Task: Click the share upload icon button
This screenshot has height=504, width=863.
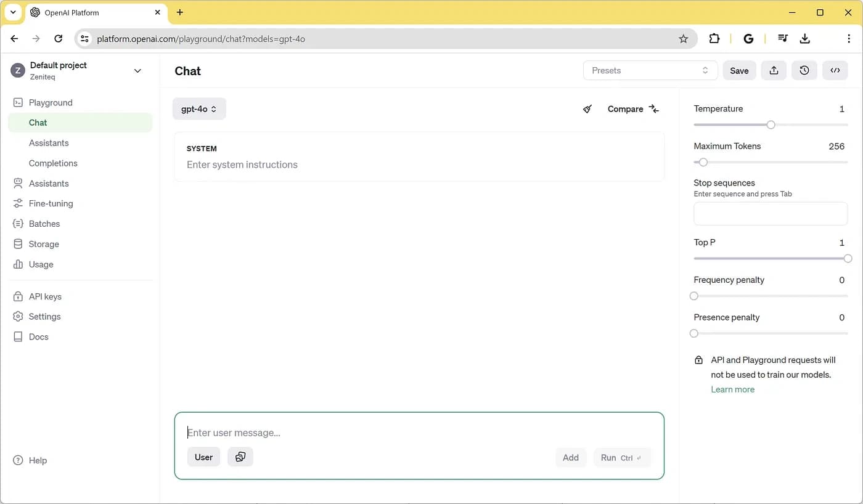Action: pos(774,70)
